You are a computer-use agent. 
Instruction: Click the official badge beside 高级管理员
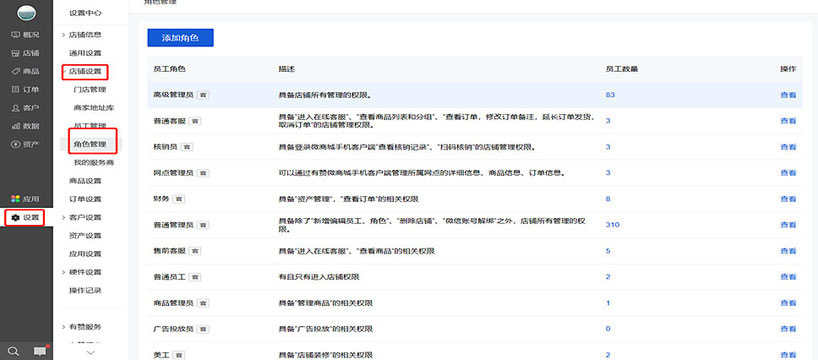click(204, 95)
